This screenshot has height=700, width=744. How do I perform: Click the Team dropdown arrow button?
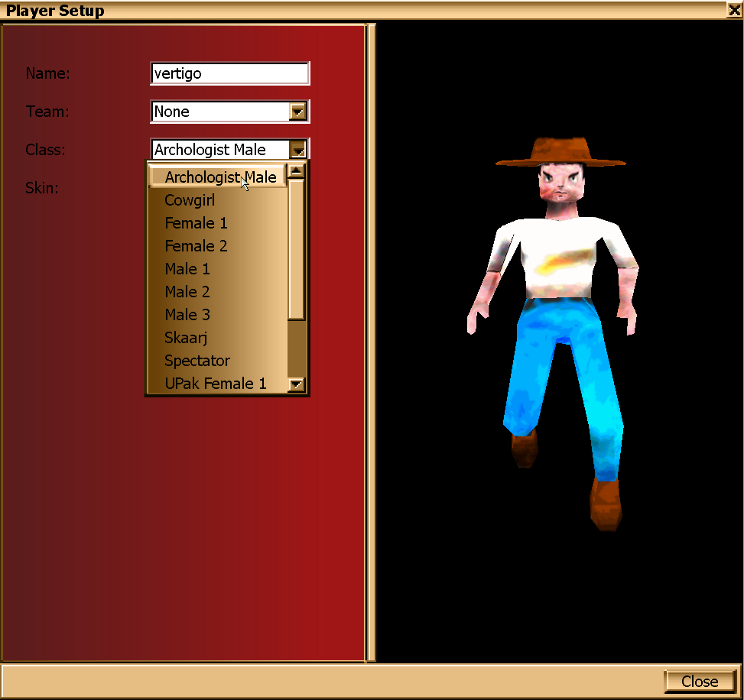[298, 112]
